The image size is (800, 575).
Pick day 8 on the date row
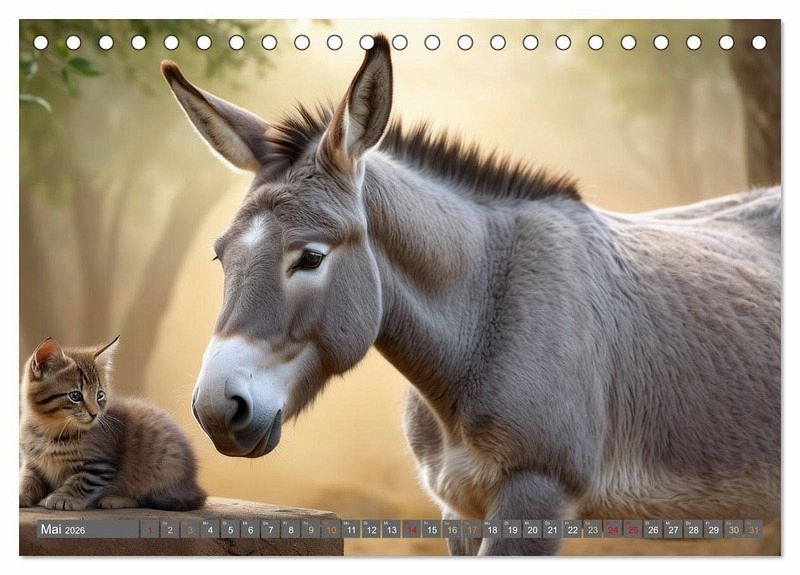coord(290,530)
